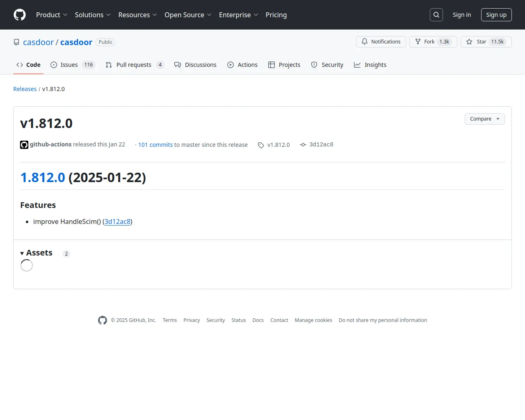This screenshot has width=525, height=420.
Task: Open the github-actions author link
Action: 50,144
